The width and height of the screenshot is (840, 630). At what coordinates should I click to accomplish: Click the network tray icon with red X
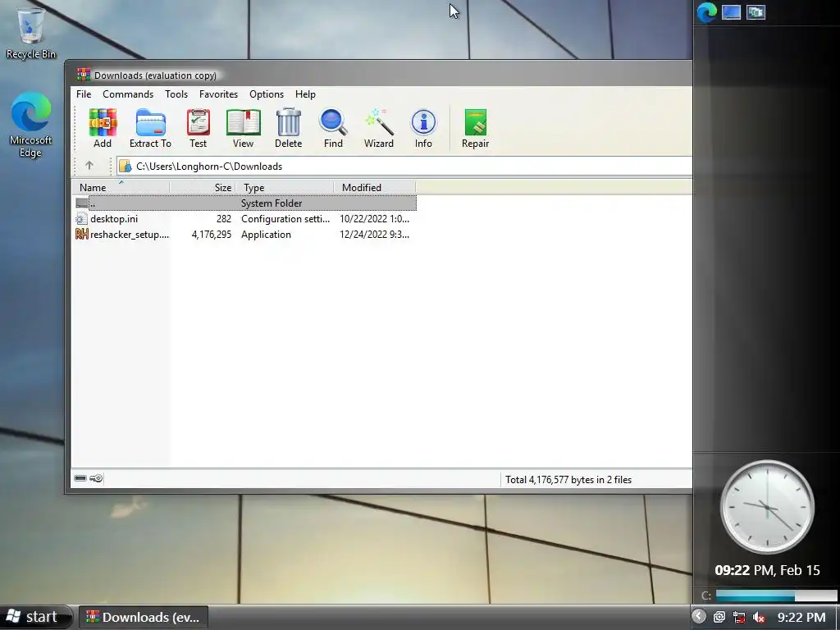pyautogui.click(x=739, y=617)
